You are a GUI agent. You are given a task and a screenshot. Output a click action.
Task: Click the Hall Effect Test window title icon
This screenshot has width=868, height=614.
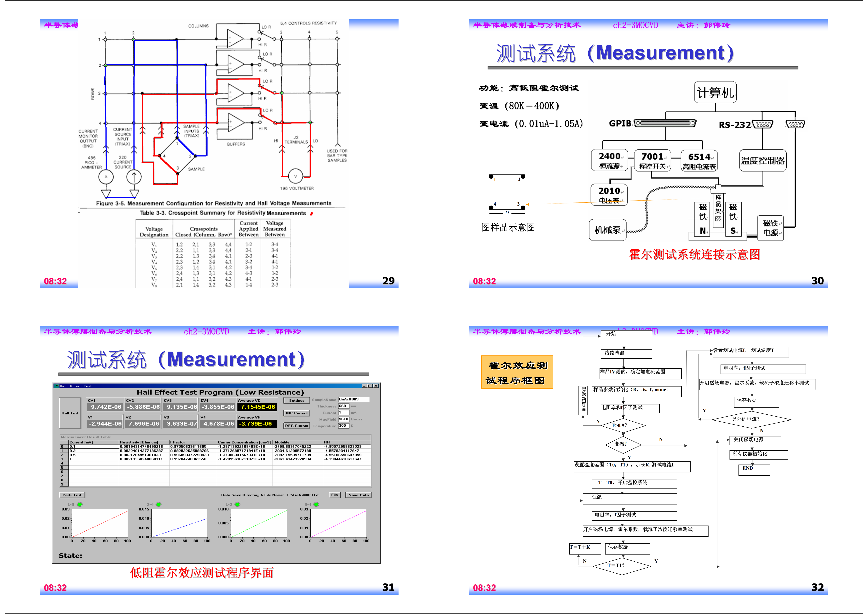(57, 386)
